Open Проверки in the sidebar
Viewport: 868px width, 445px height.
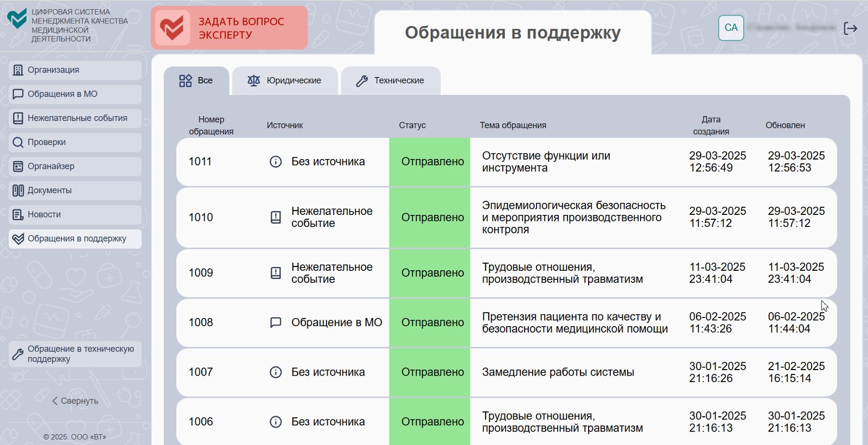tap(75, 142)
